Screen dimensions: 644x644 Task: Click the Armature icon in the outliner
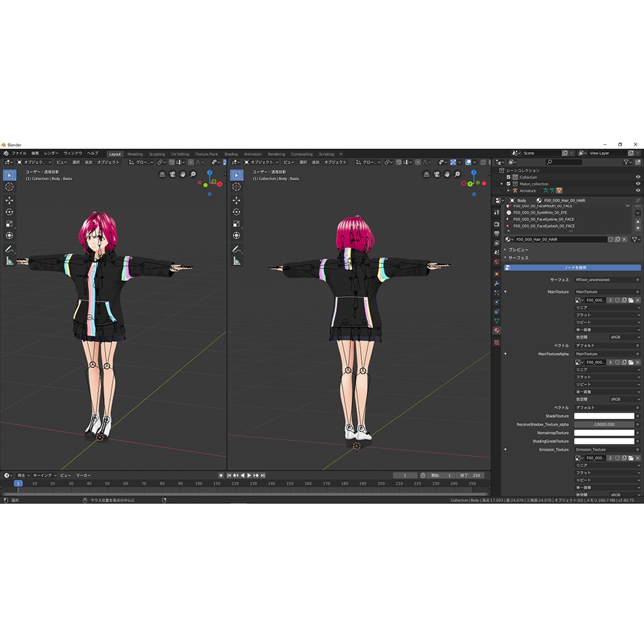click(x=515, y=191)
